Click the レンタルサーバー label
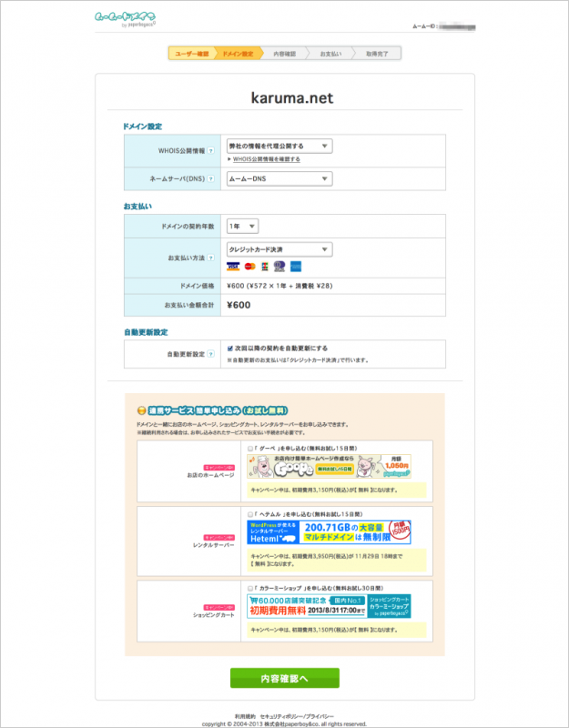This screenshot has width=569, height=728. (214, 545)
